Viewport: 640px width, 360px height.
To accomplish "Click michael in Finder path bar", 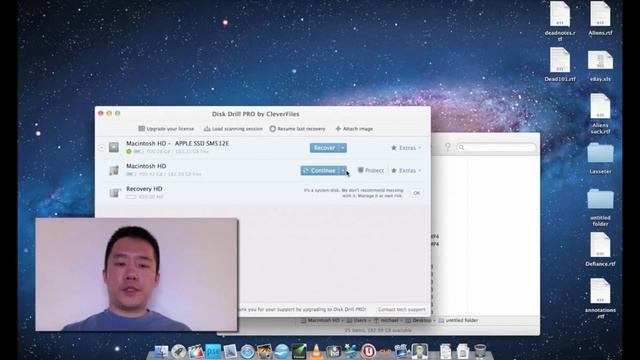I will coord(387,320).
